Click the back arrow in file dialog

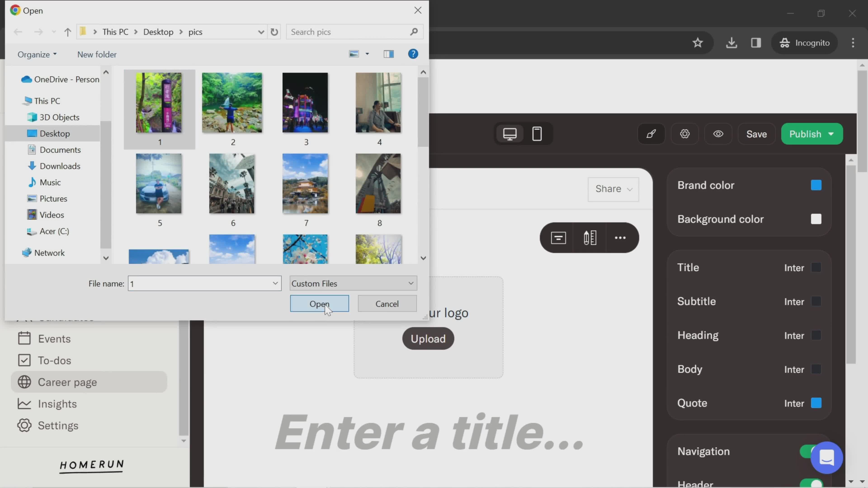pos(18,32)
